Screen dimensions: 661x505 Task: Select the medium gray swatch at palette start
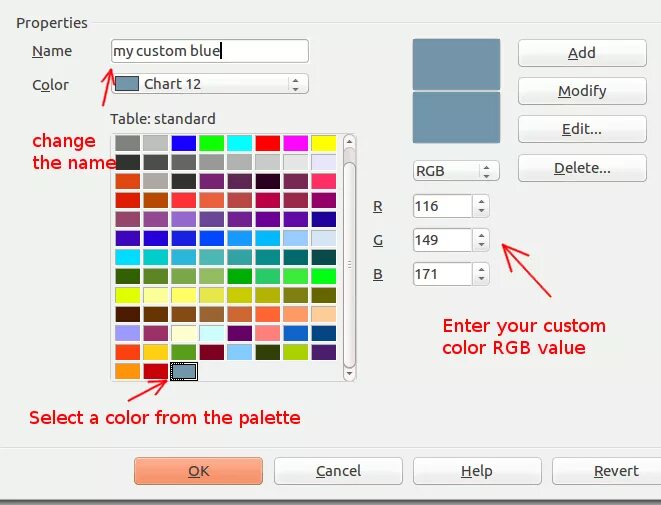[128, 143]
